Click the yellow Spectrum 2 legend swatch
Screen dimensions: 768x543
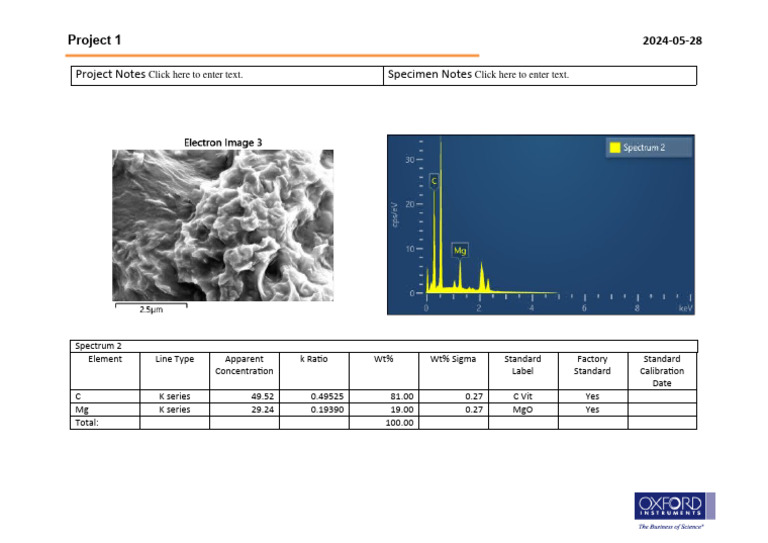615,147
